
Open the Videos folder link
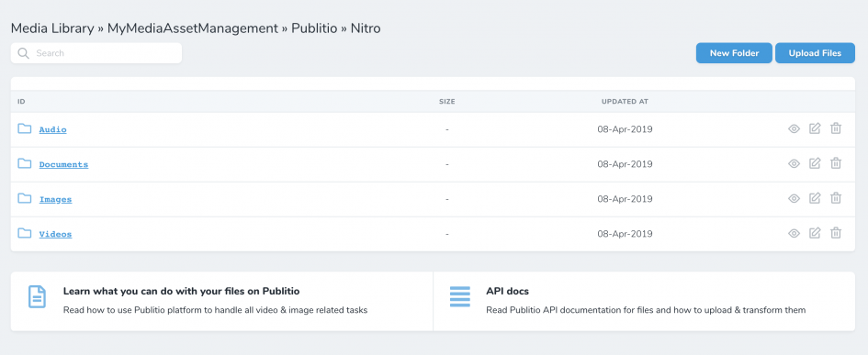pyautogui.click(x=55, y=234)
